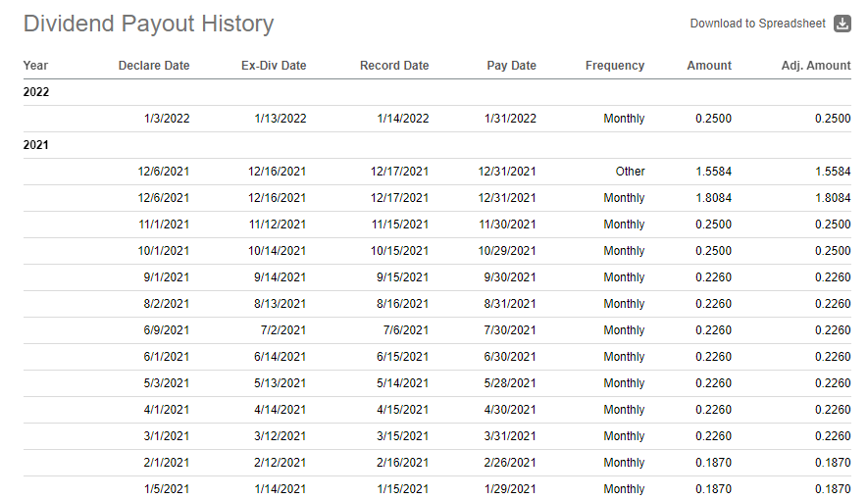Select the Ex-Div Date column header
868x500 pixels.
[x=274, y=66]
